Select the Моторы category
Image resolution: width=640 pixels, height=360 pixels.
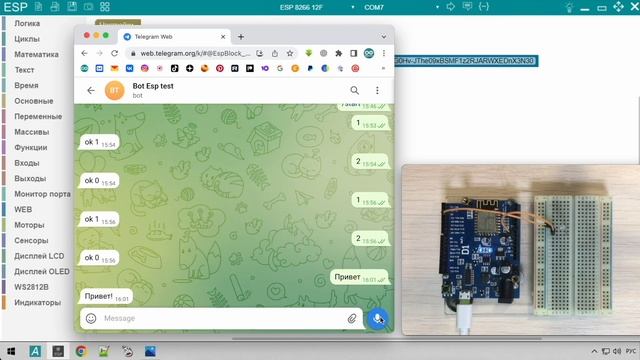click(x=29, y=225)
